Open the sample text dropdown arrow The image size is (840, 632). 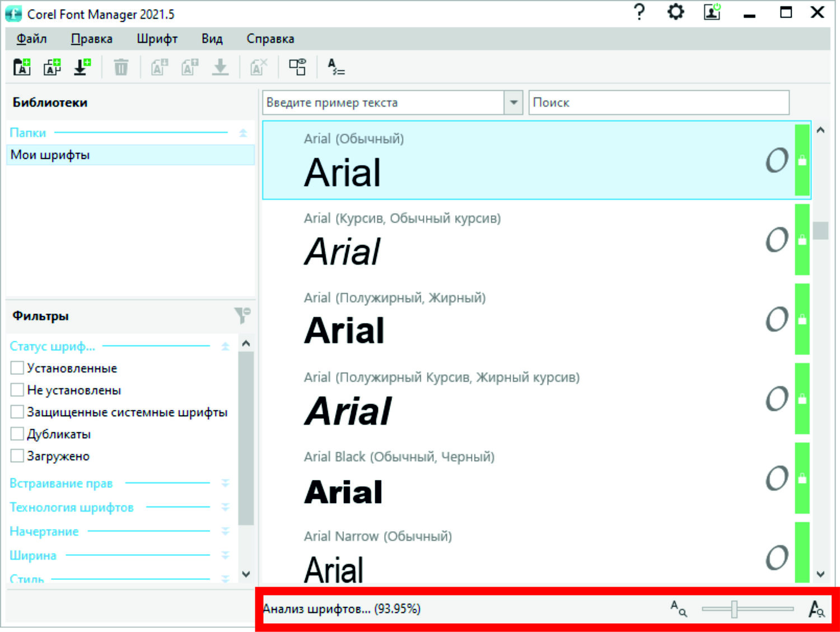coord(514,103)
